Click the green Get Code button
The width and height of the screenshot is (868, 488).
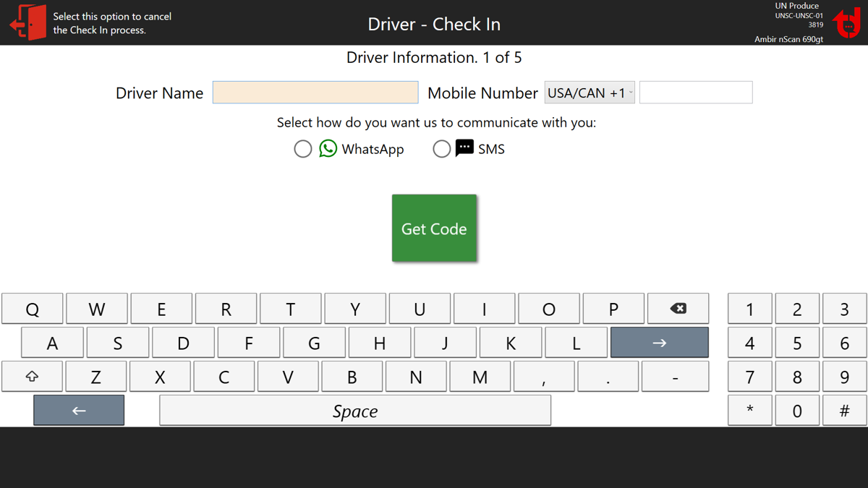click(434, 228)
